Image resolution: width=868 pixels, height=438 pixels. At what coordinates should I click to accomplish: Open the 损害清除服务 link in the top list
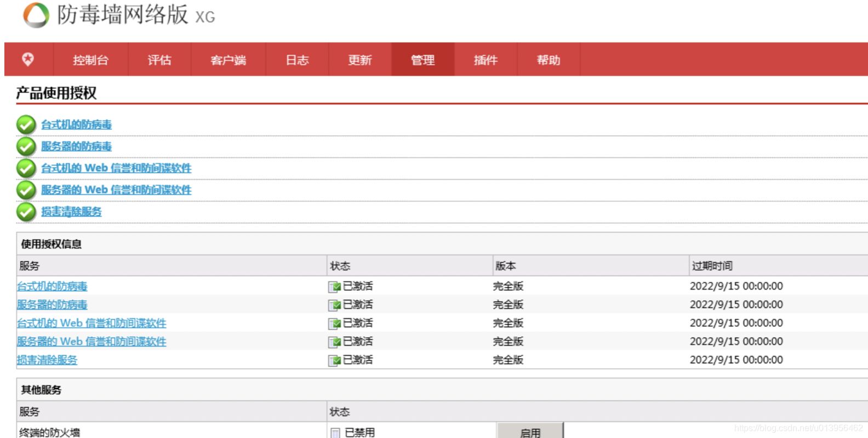(71, 211)
